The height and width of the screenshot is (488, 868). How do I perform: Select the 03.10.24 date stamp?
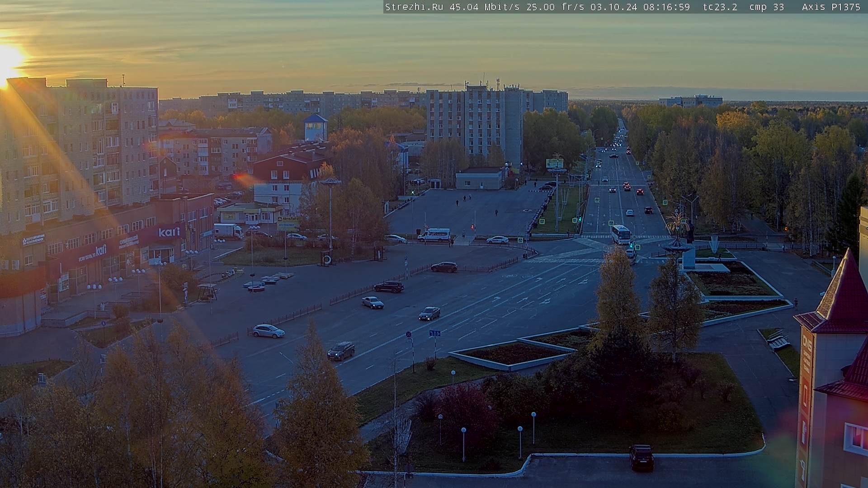pyautogui.click(x=614, y=7)
